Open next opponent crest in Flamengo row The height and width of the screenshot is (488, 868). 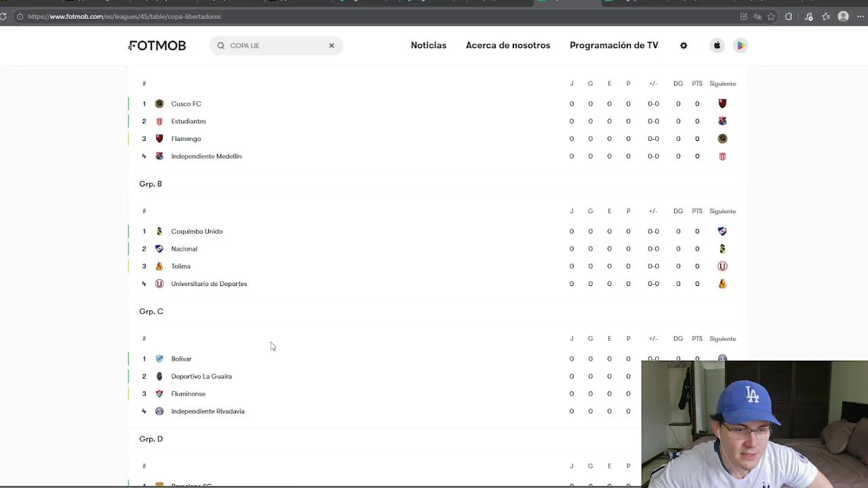click(x=722, y=138)
